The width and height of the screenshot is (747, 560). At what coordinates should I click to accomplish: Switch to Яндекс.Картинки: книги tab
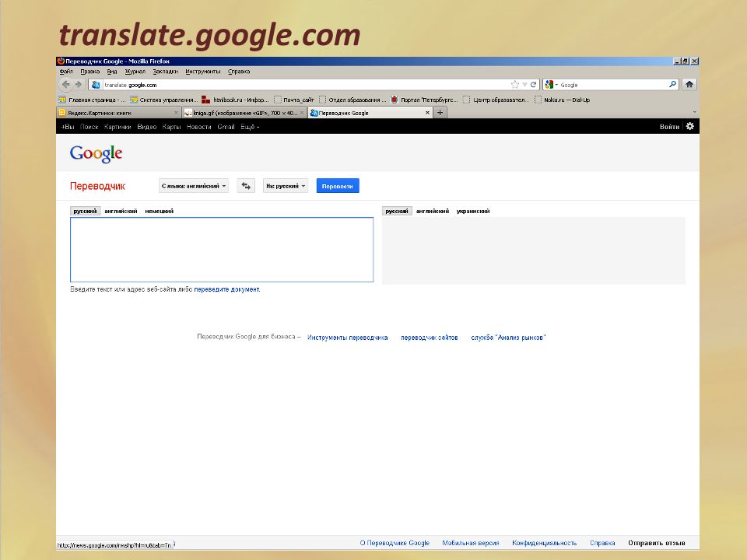pos(118,113)
